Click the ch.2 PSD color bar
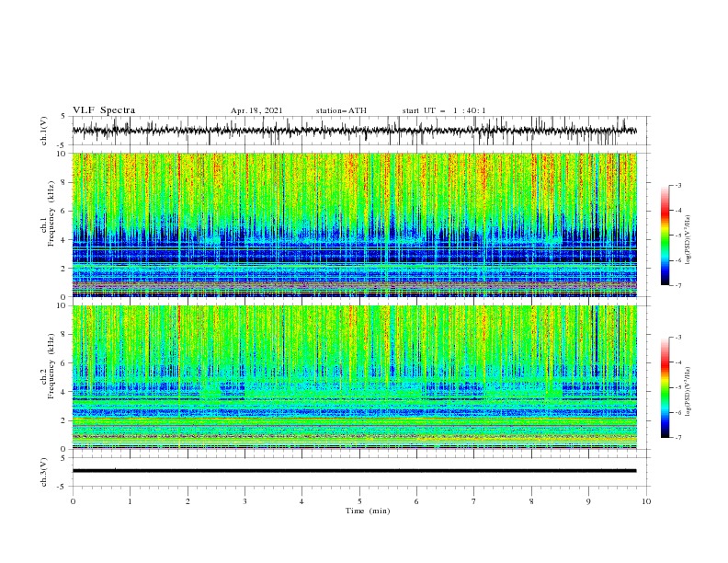The width and height of the screenshot is (728, 563). pyautogui.click(x=665, y=387)
